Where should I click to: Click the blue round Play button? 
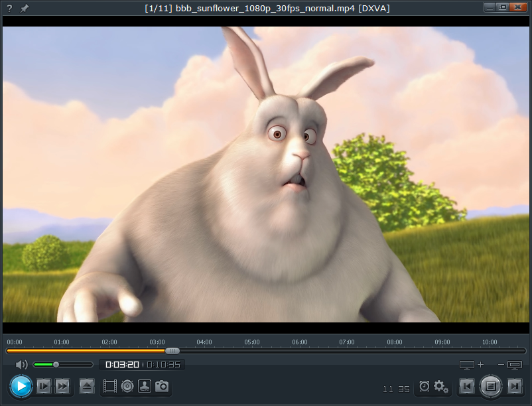pyautogui.click(x=21, y=386)
